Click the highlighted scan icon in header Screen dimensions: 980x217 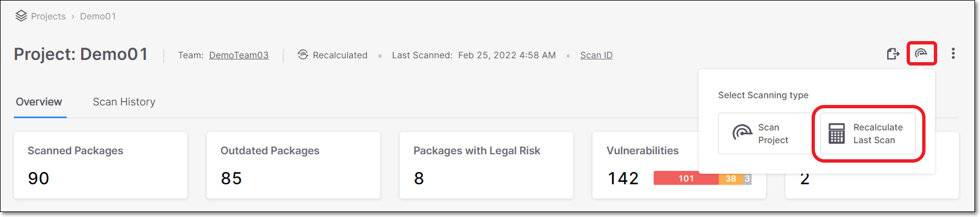(x=921, y=54)
